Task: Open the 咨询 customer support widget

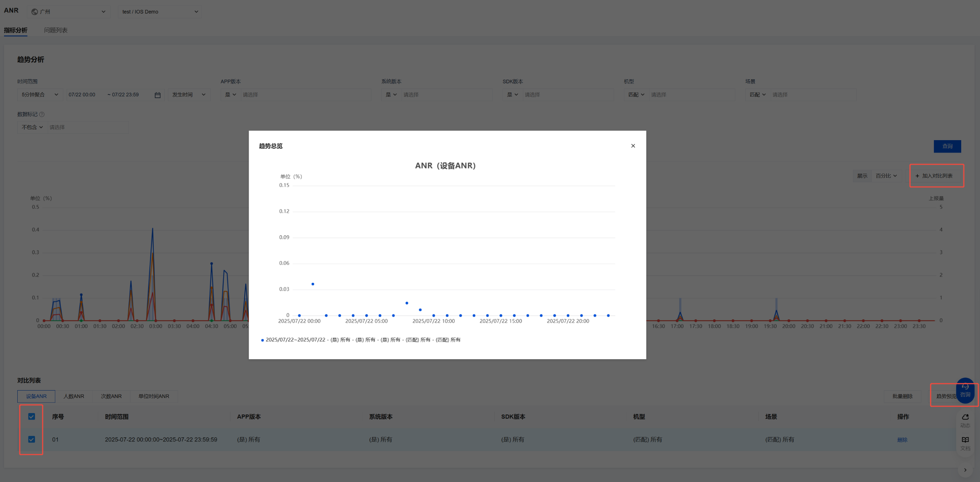Action: click(965, 391)
